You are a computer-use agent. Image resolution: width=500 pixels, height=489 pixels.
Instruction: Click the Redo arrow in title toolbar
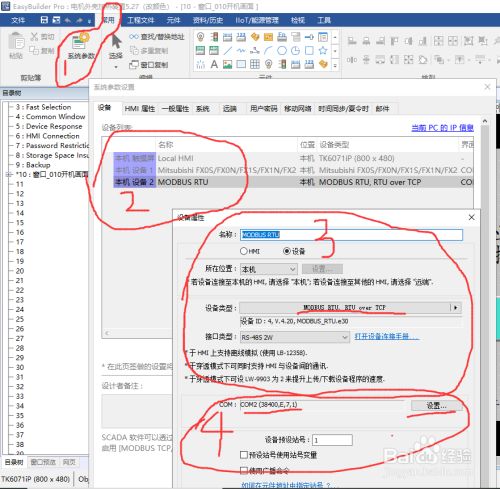pos(79,20)
